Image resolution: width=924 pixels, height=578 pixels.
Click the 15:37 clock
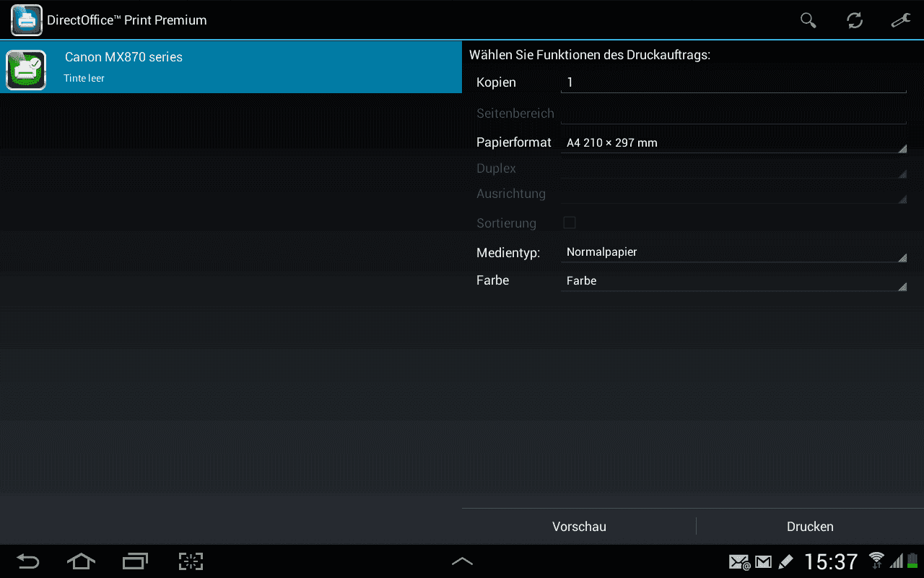831,561
